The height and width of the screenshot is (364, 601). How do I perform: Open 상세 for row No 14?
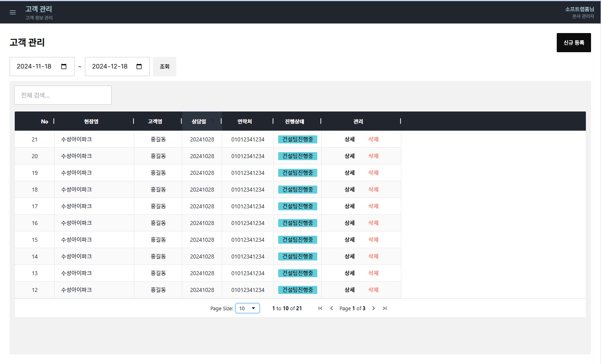pyautogui.click(x=350, y=256)
